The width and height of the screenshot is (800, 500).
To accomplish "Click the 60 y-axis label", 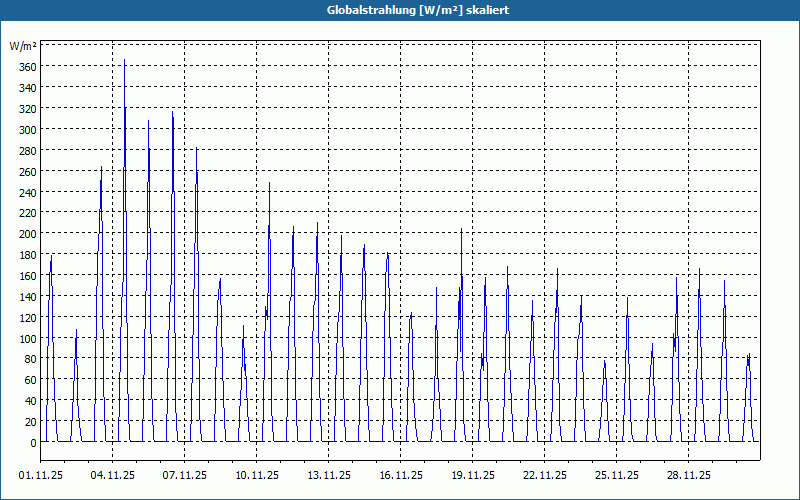I will click(x=31, y=380).
